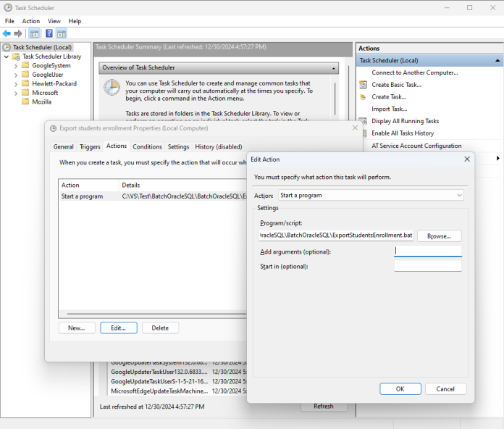Open the Action type dropdown

pyautogui.click(x=459, y=196)
